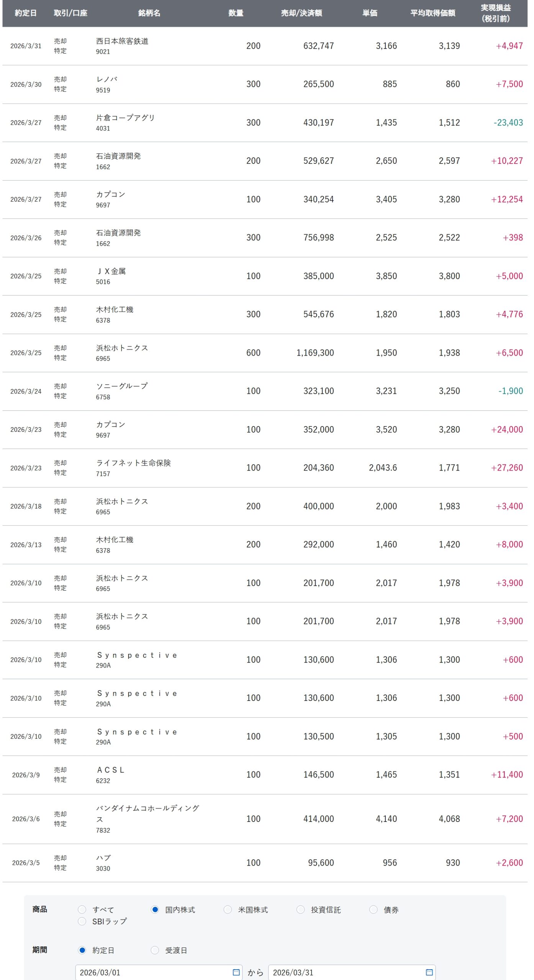
Task: Open バンダイナムコホールディングス stock entry
Action: point(147,808)
